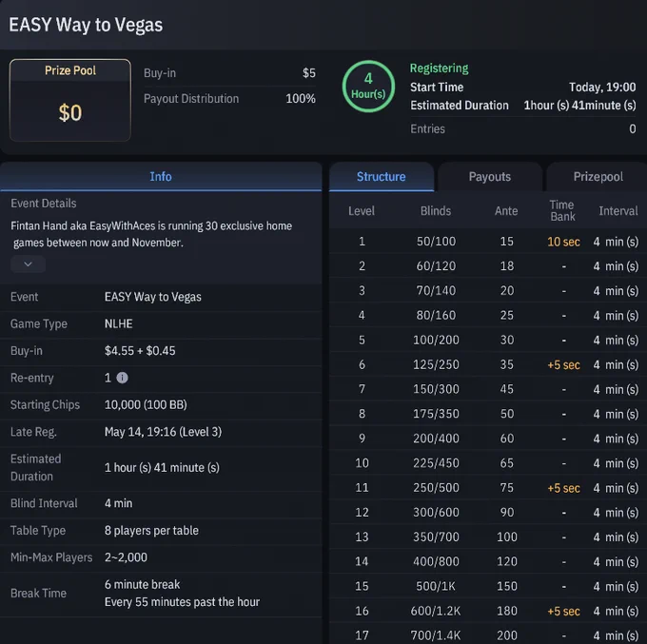Click the 175/350 blinds cell
This screenshot has width=647, height=644.
[x=436, y=414]
